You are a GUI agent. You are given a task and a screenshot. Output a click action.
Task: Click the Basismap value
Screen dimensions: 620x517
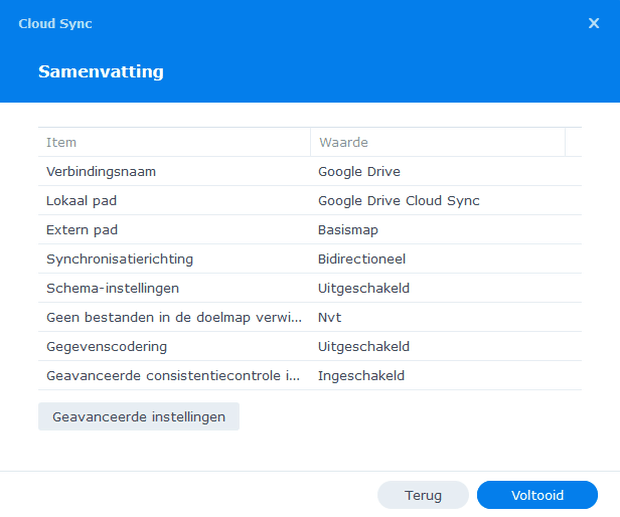[348, 230]
